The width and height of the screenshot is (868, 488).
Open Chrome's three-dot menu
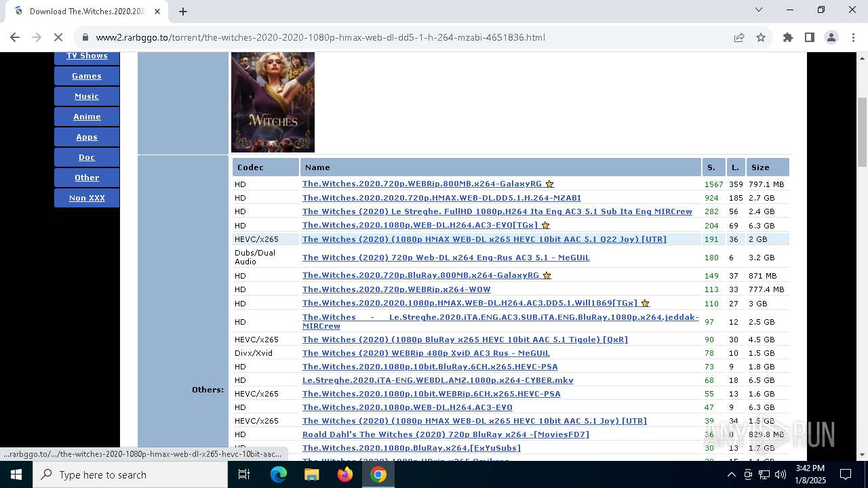tap(853, 37)
